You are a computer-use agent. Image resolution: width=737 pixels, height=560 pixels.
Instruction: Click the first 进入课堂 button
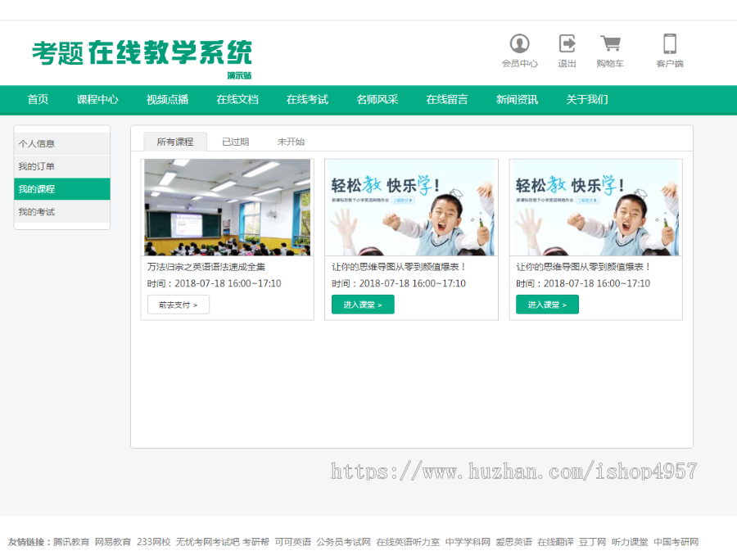click(362, 304)
